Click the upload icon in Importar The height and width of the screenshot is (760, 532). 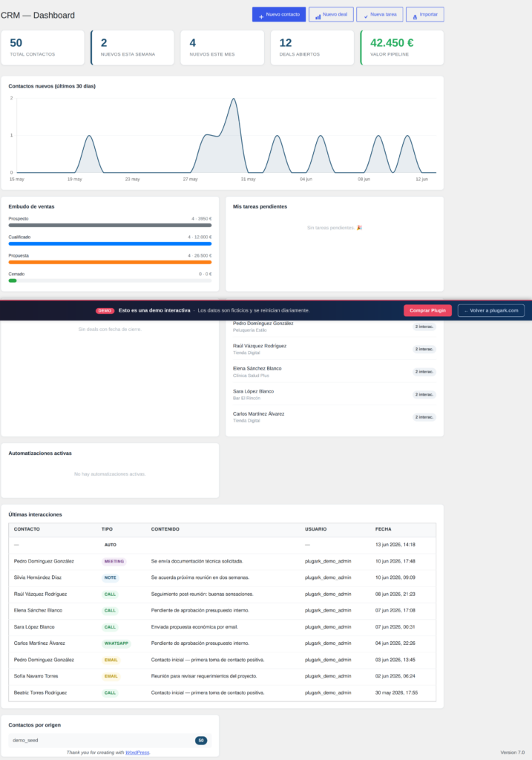[x=415, y=17]
